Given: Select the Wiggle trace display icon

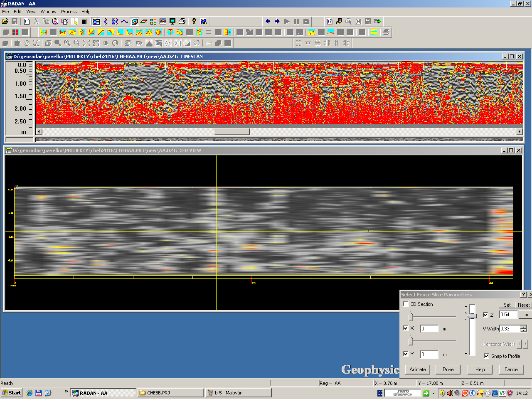Looking at the screenshot, I should [x=106, y=21].
